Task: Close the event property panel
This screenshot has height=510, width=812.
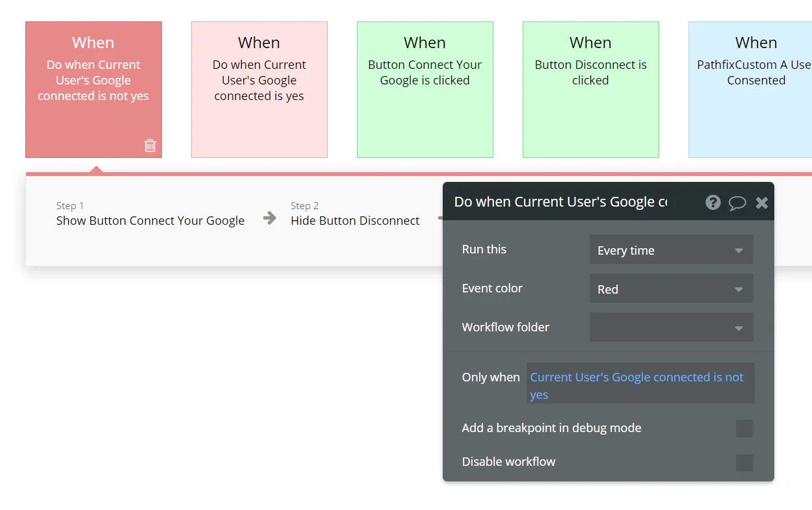Action: (762, 203)
